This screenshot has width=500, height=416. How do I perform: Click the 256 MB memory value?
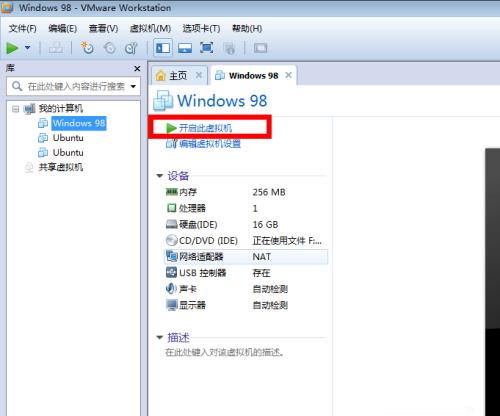(x=269, y=192)
